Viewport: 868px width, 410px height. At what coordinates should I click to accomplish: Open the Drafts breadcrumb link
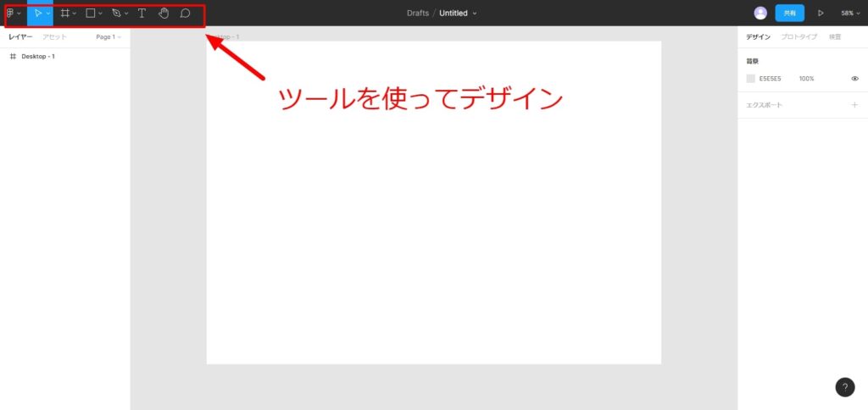point(418,14)
